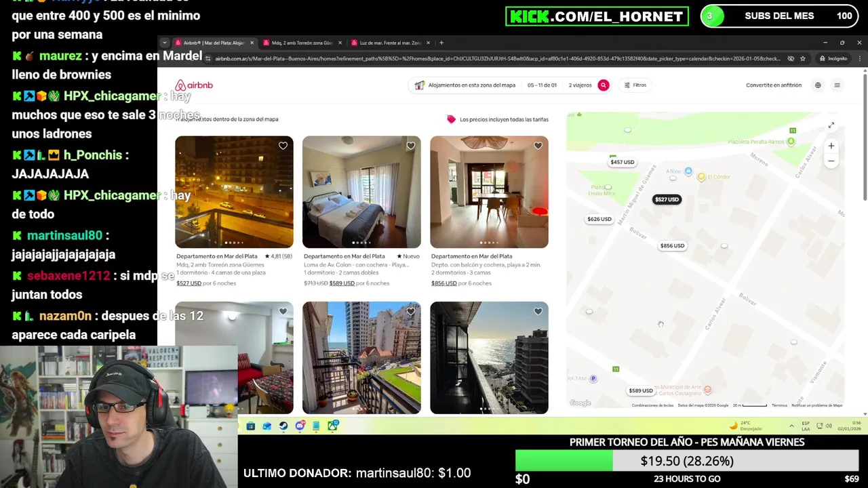
Task: Open the night street view listing photo
Action: (x=234, y=192)
